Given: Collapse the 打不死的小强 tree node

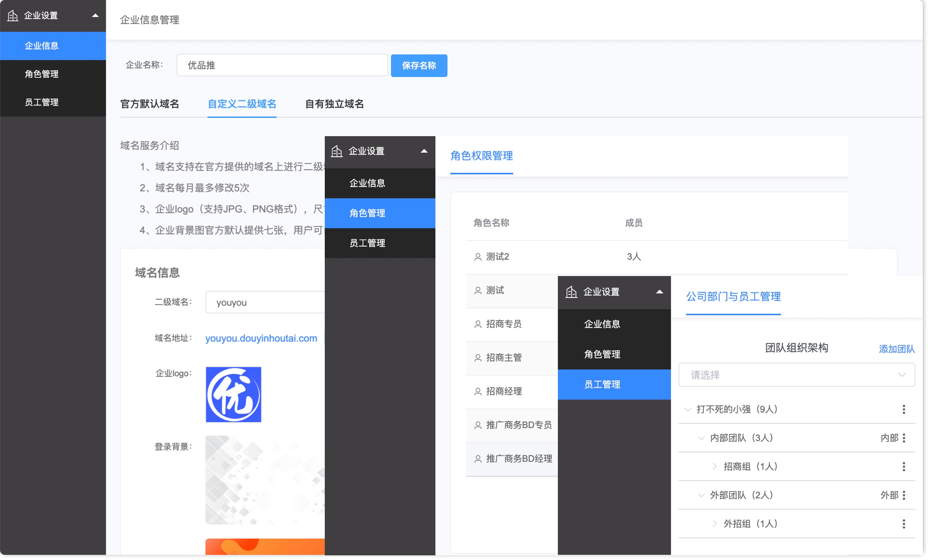Looking at the screenshot, I should (x=687, y=409).
